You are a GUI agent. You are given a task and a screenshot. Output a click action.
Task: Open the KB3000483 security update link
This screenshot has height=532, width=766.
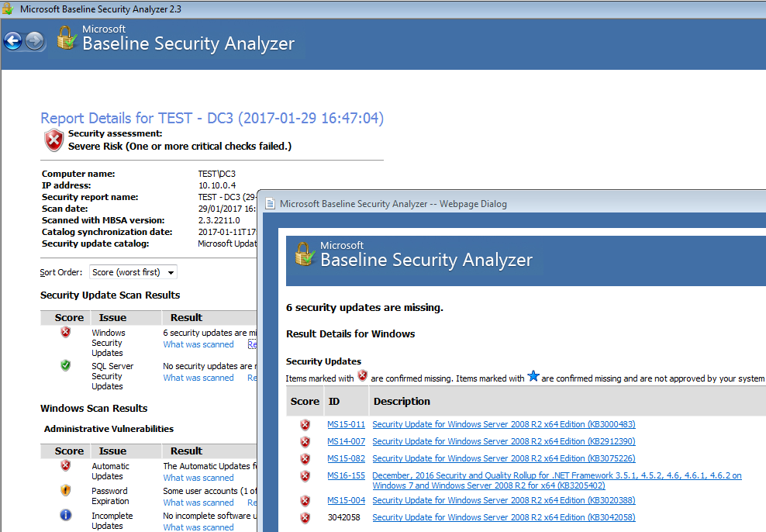[504, 424]
